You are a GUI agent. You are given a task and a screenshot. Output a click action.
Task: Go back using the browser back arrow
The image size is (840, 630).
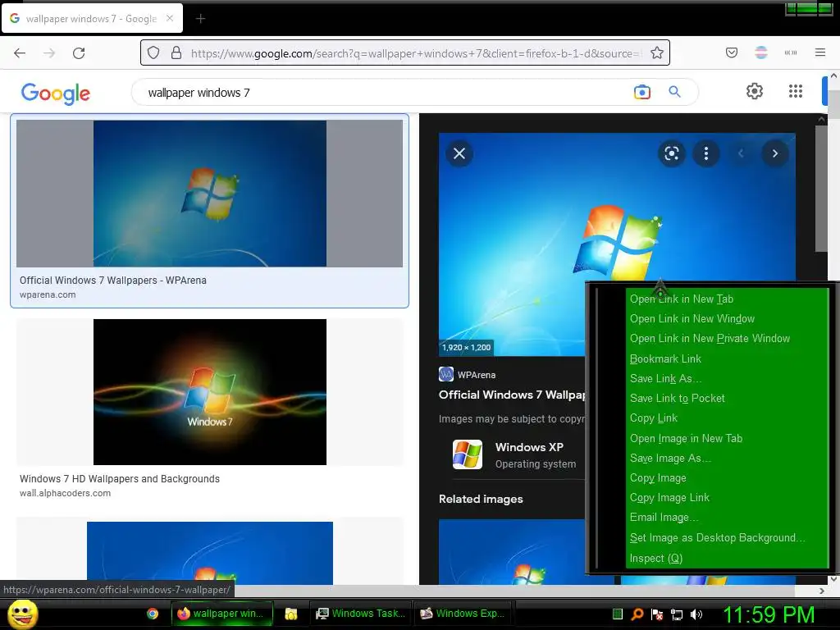[x=20, y=52]
